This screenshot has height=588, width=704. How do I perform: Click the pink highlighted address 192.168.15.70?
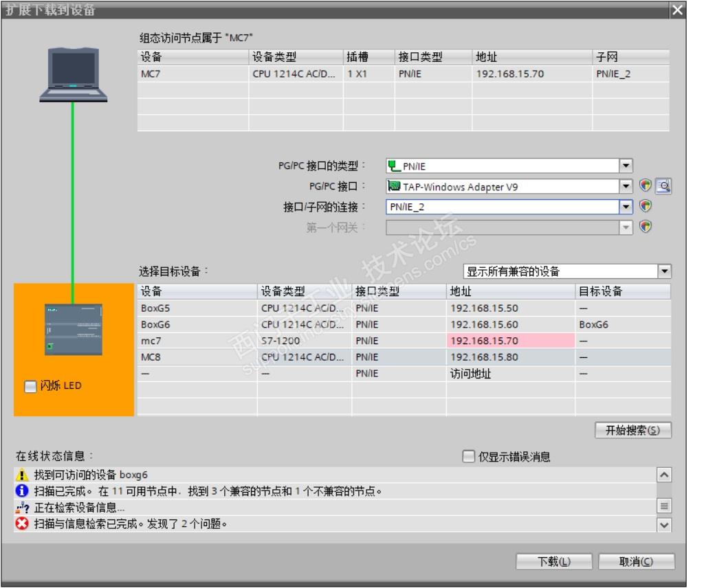[x=511, y=341]
